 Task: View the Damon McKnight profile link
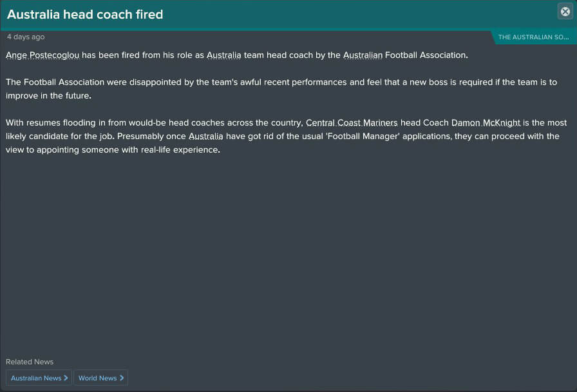[x=486, y=123]
